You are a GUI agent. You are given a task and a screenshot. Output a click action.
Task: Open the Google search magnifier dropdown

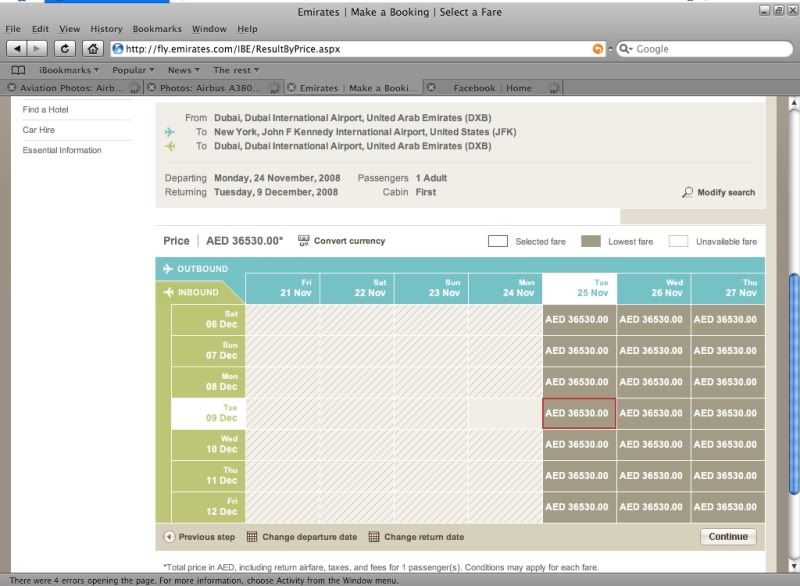pyautogui.click(x=626, y=49)
